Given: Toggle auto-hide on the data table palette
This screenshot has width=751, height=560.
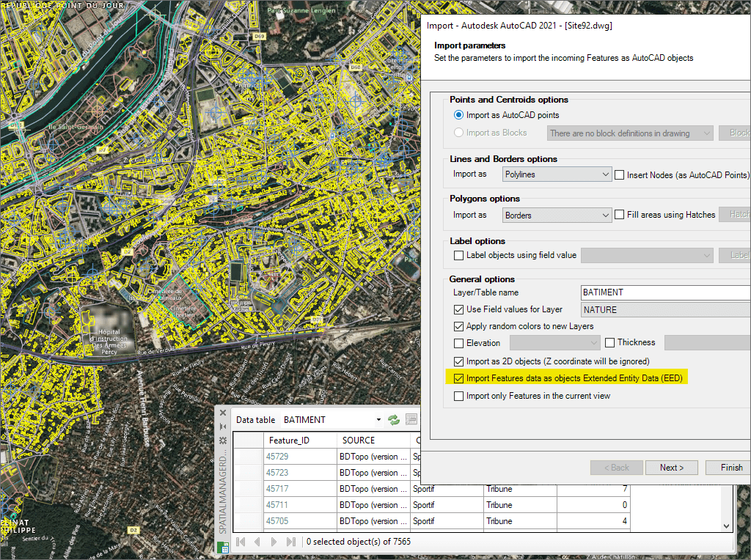Looking at the screenshot, I should pyautogui.click(x=223, y=427).
